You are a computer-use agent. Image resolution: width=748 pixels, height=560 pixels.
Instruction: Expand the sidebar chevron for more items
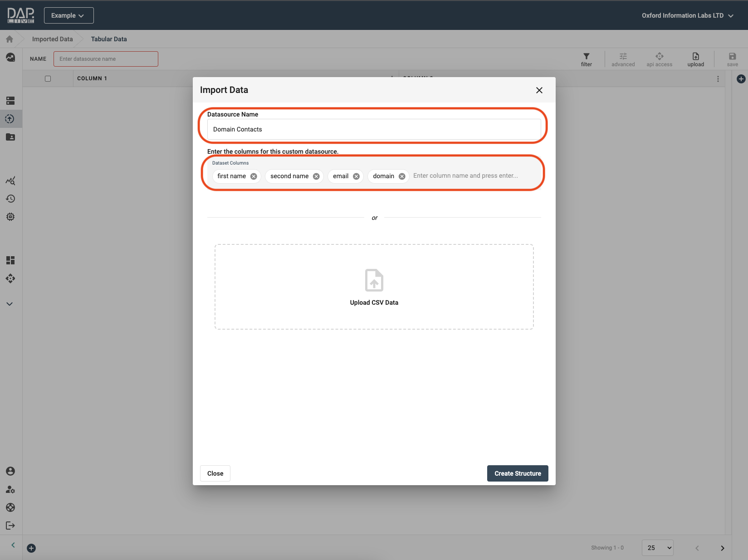pyautogui.click(x=10, y=304)
